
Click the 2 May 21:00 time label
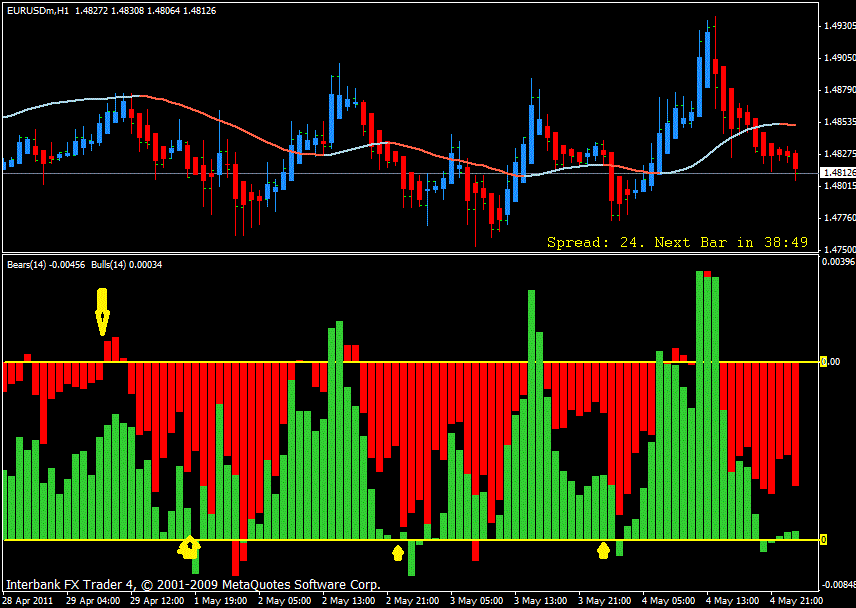(412, 600)
